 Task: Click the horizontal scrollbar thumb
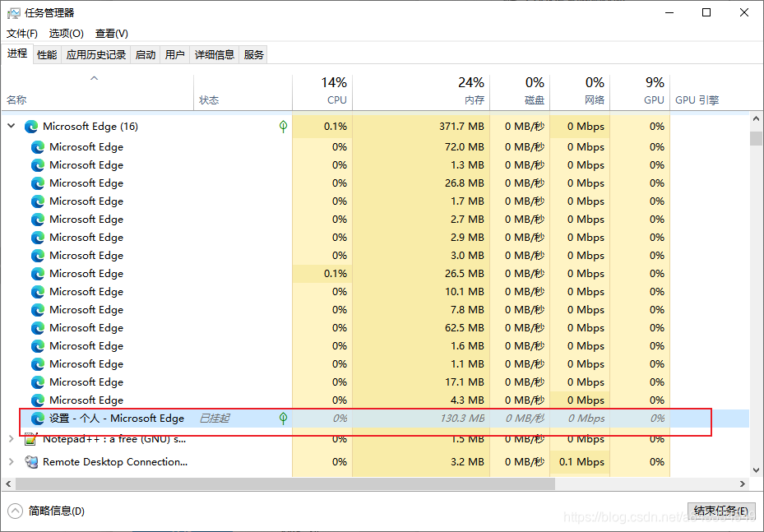click(285, 483)
